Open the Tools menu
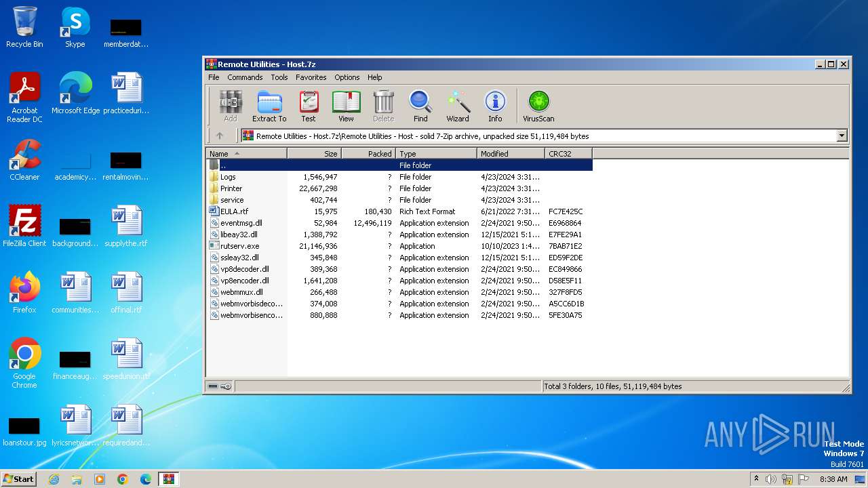The height and width of the screenshot is (488, 868). coord(279,77)
